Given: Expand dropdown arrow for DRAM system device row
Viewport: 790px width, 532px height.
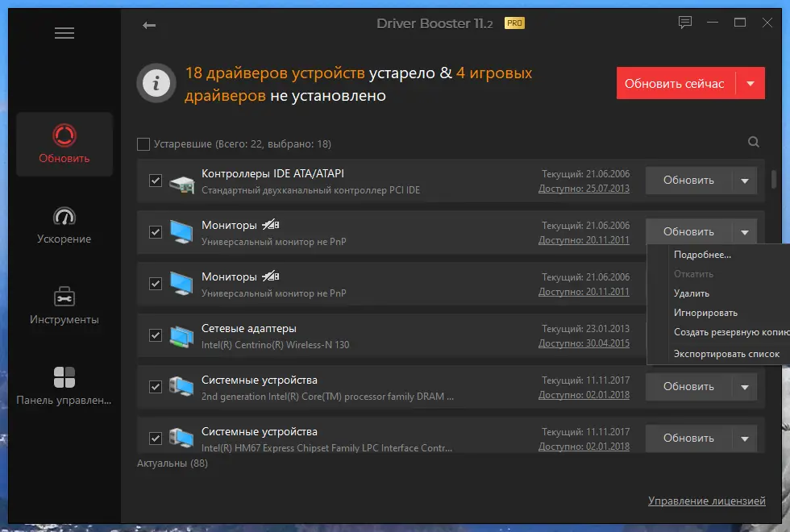Looking at the screenshot, I should tap(745, 387).
